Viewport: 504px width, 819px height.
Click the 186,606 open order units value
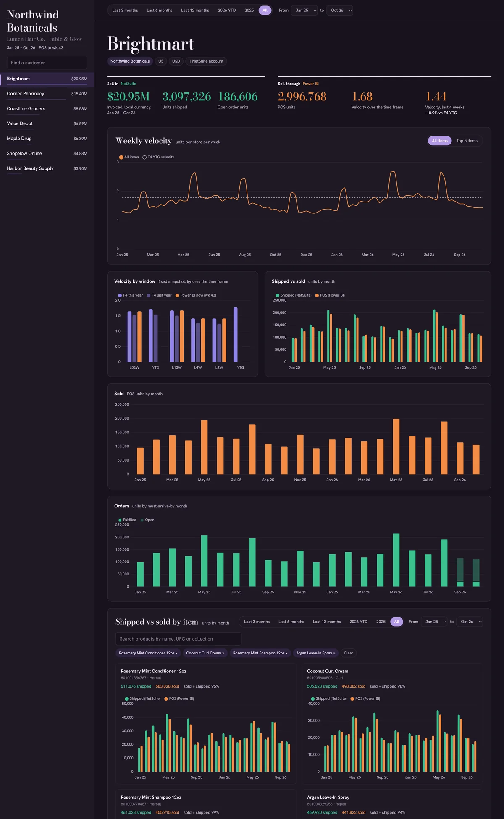click(x=238, y=97)
